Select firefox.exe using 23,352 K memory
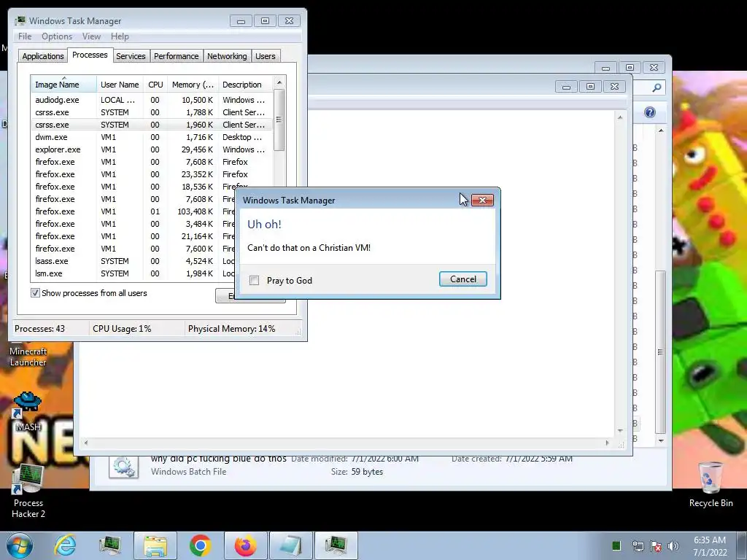 point(152,174)
